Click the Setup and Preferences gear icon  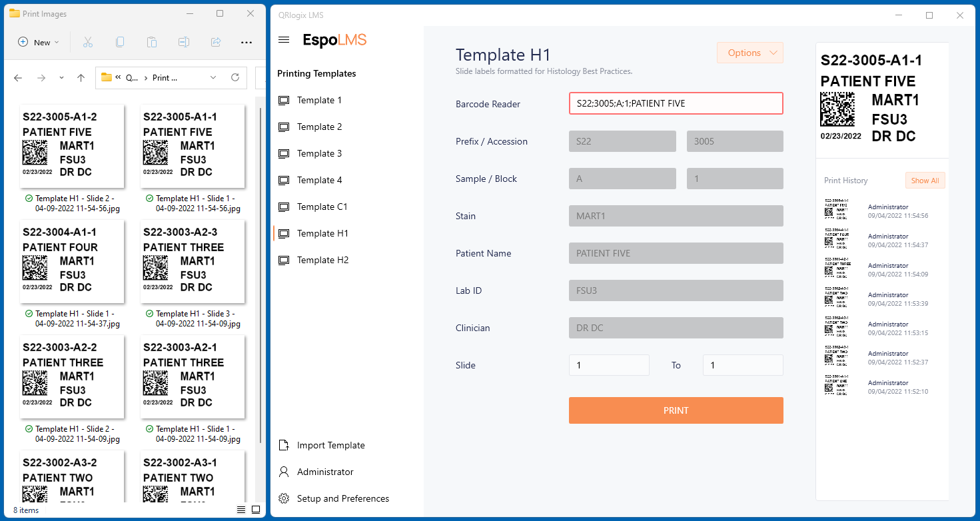pyautogui.click(x=284, y=498)
